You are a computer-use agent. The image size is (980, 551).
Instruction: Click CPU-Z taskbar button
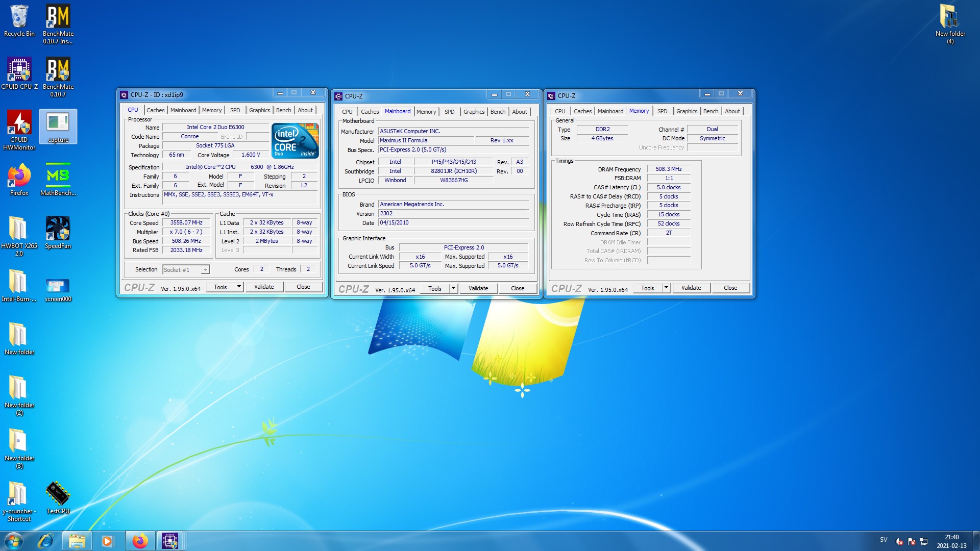coord(170,541)
